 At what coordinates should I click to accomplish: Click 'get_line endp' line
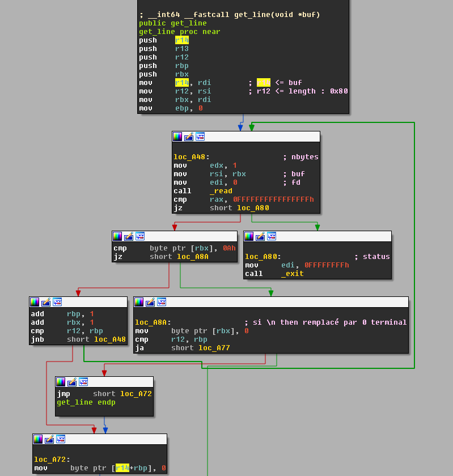(86, 402)
